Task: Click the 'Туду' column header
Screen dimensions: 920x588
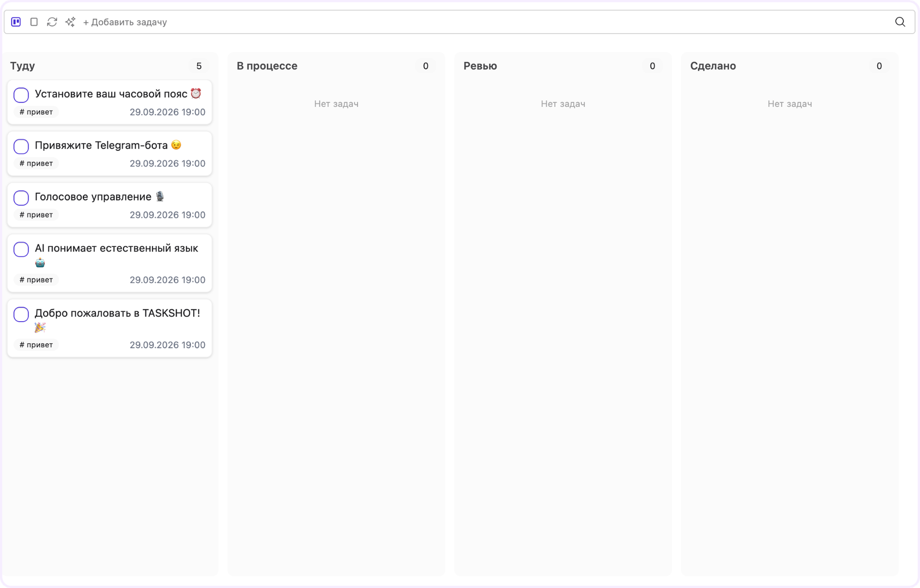Action: [23, 66]
